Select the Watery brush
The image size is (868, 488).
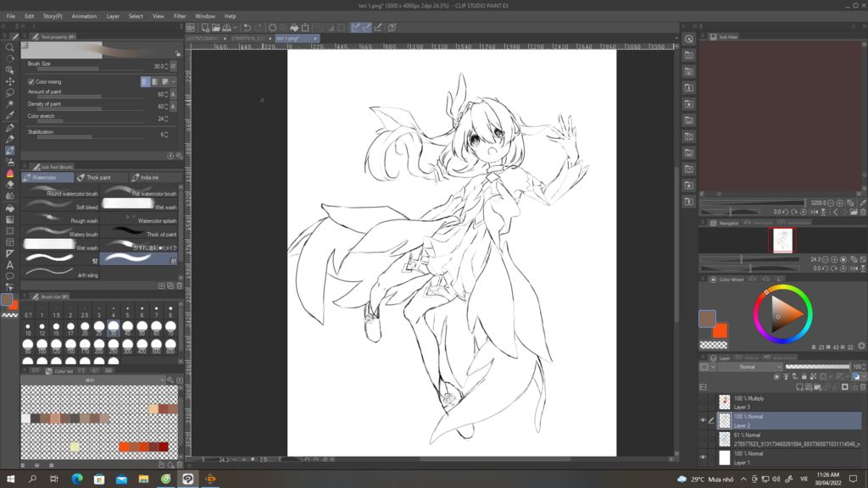[x=60, y=233]
